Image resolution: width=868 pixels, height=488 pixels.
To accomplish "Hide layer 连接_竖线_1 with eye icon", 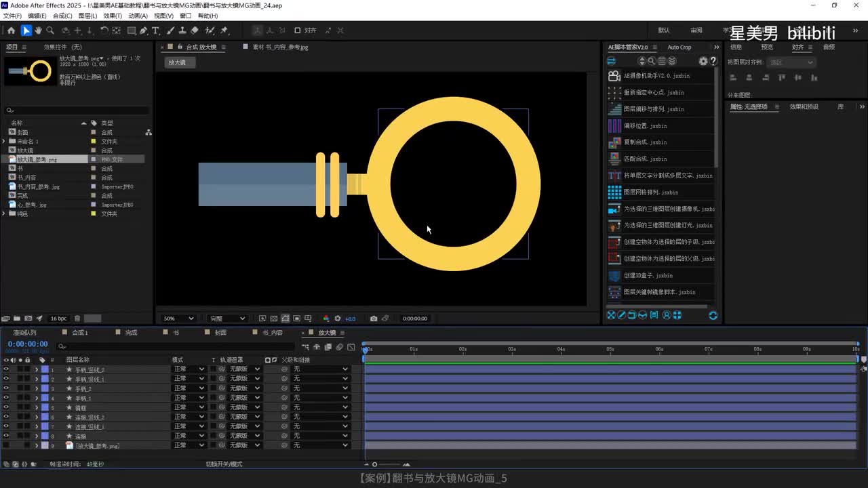I will 6,426.
